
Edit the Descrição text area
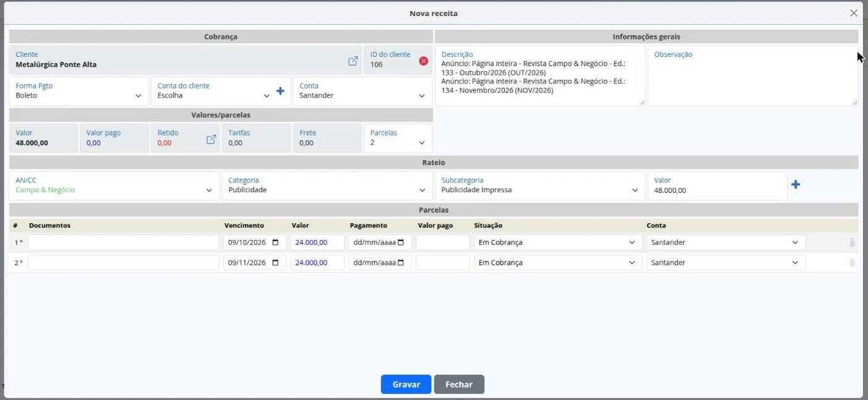pos(540,75)
